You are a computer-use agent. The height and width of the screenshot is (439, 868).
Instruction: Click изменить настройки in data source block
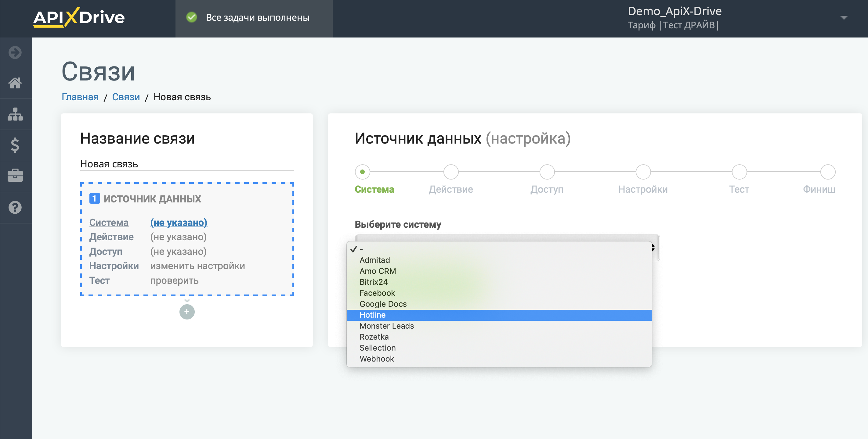click(x=197, y=266)
